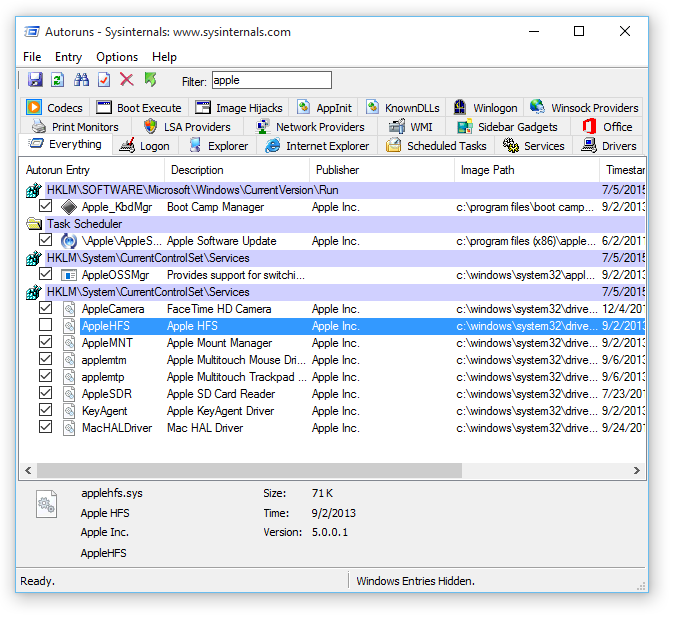Uncheck the applemtm checkbox

tap(45, 359)
